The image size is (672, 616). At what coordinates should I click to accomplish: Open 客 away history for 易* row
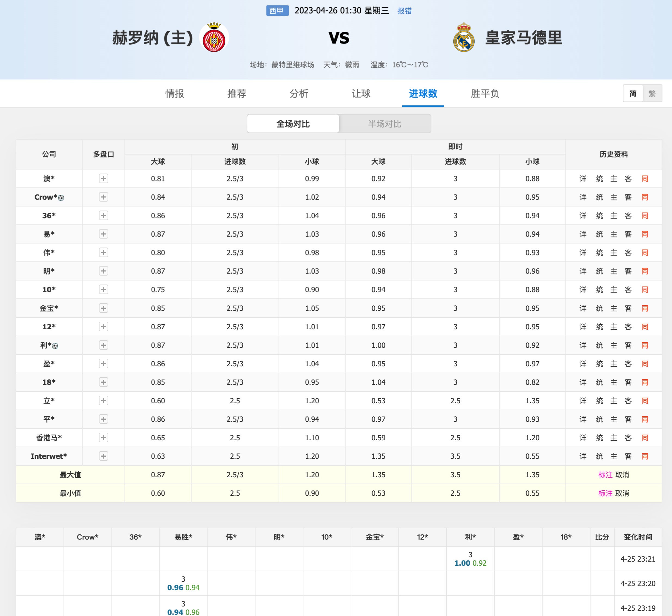[x=628, y=234]
